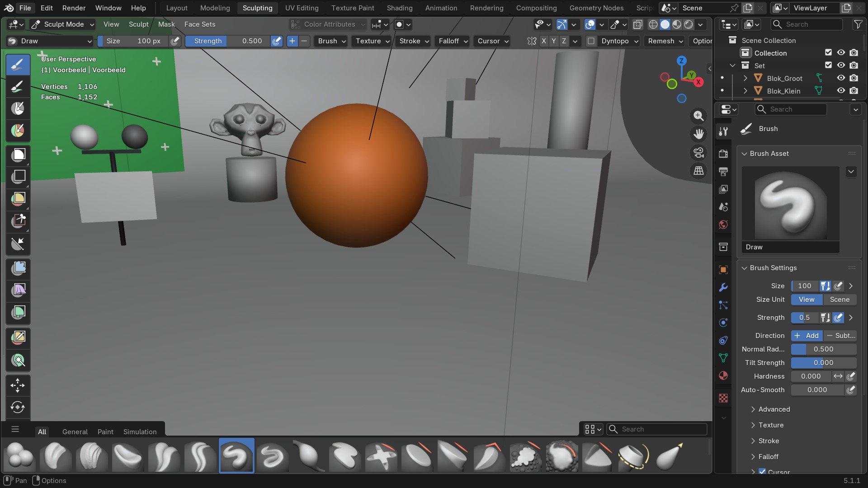This screenshot has height=488, width=868.
Task: Hide Blok_Klein with eye icon
Action: 841,91
